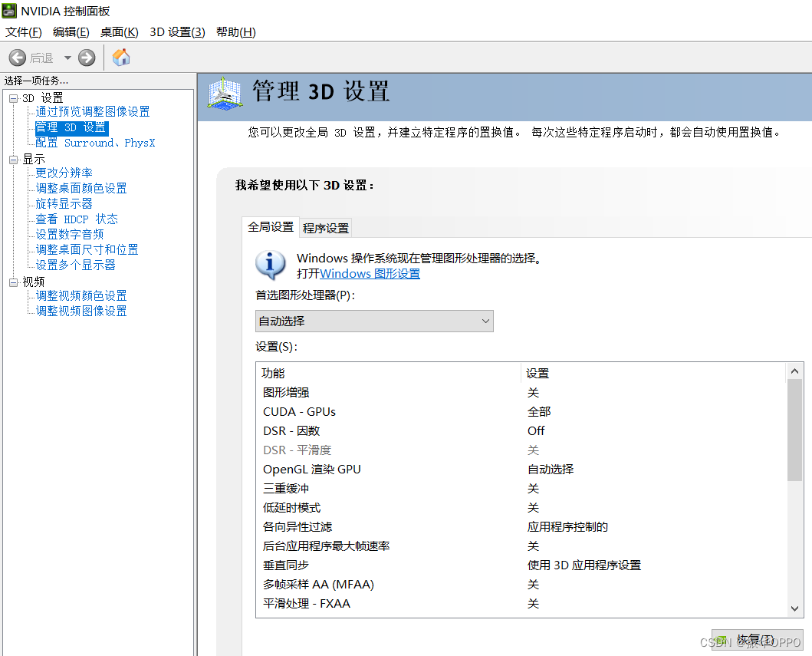Click the 应用程序控制的 value
The width and height of the screenshot is (812, 656).
tap(567, 527)
